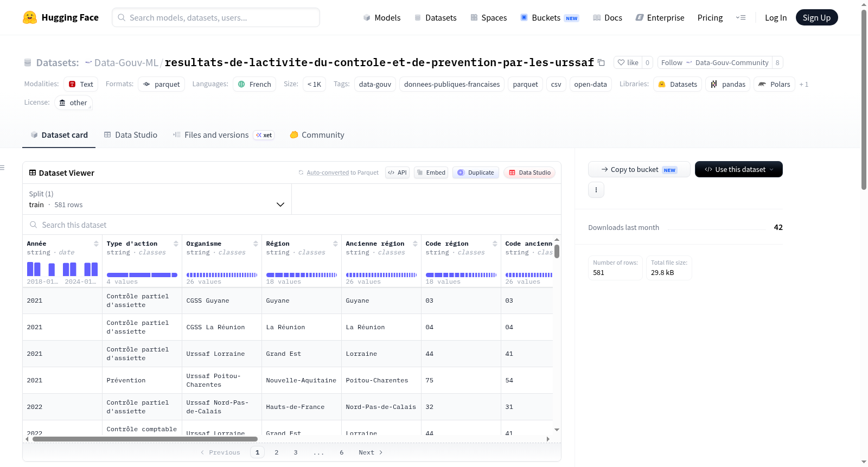Click sort arrows on Région column
The height and width of the screenshot is (467, 868).
tap(335, 244)
